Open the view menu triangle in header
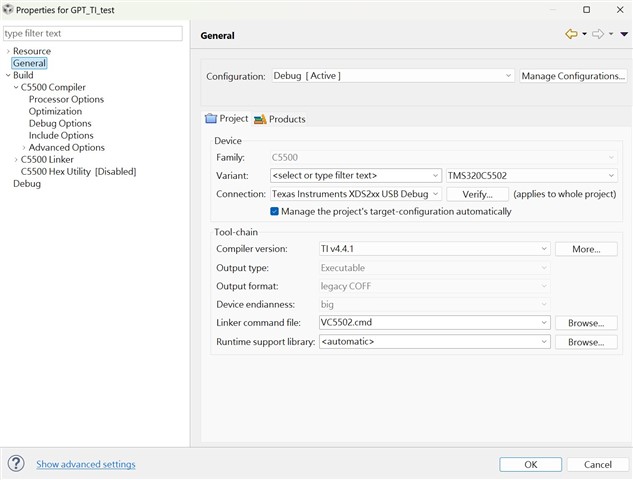This screenshot has width=633, height=480. coord(624,34)
